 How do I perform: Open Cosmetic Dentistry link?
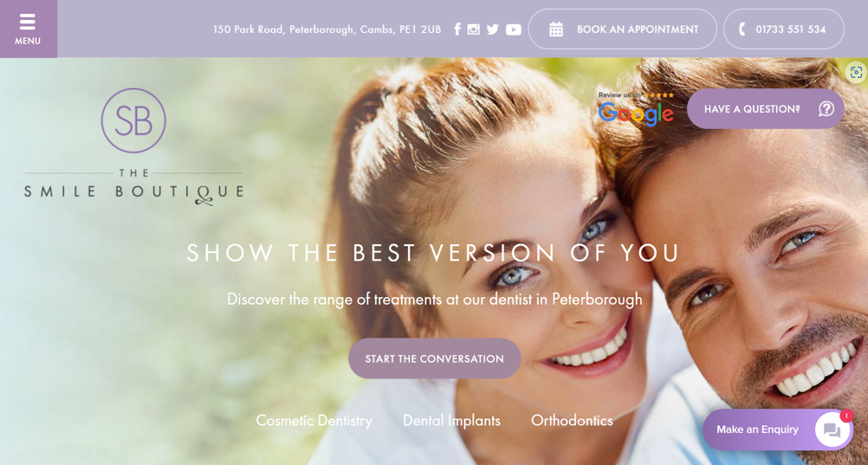click(x=314, y=421)
